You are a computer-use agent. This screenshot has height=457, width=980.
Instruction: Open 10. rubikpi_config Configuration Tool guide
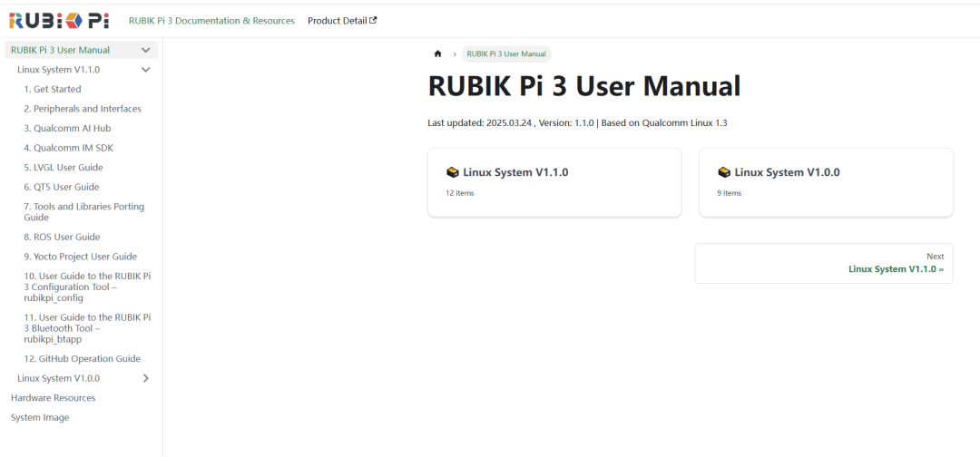(87, 287)
